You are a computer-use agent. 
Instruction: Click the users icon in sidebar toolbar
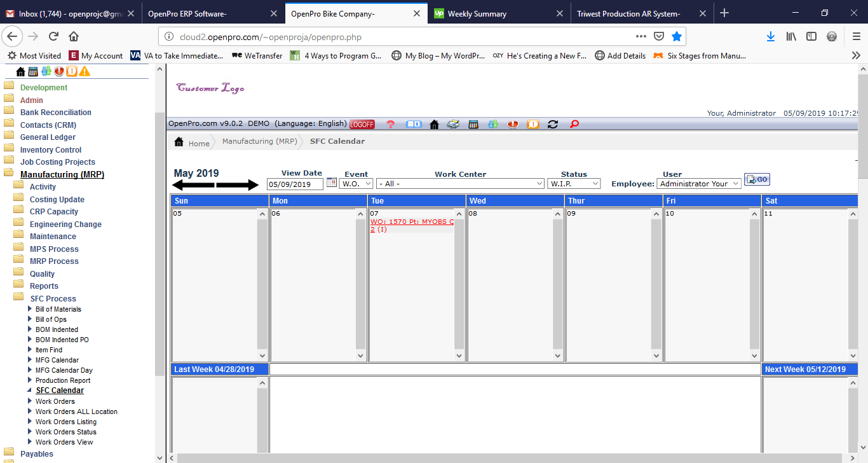point(46,71)
